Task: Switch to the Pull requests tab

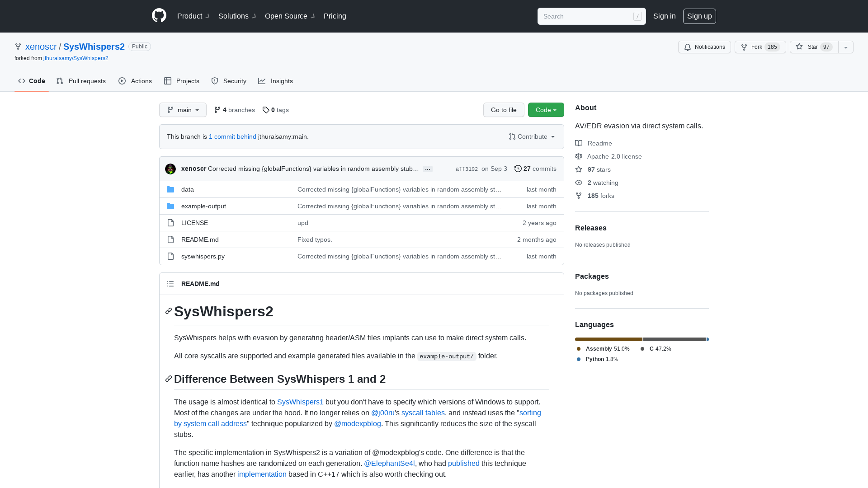Action: click(x=81, y=81)
